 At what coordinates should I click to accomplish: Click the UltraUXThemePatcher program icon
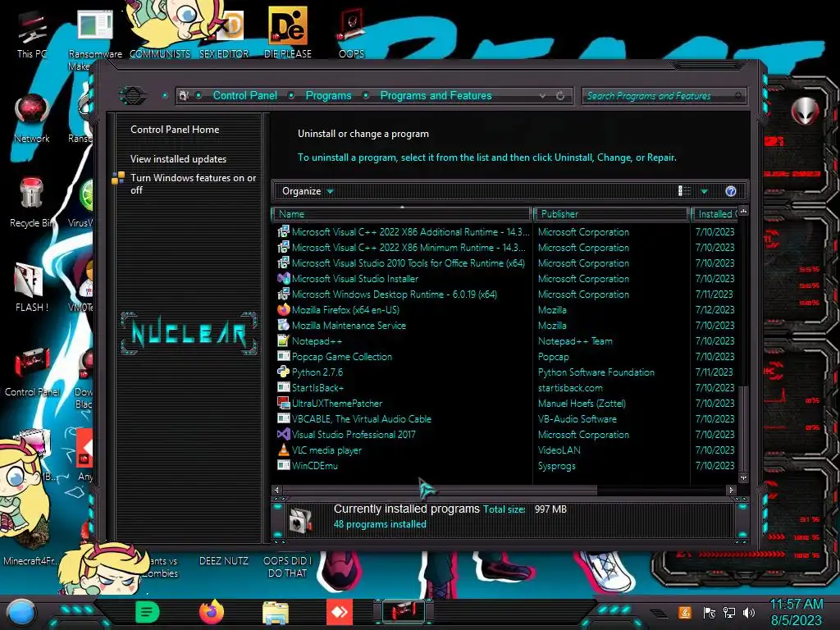[283, 404]
